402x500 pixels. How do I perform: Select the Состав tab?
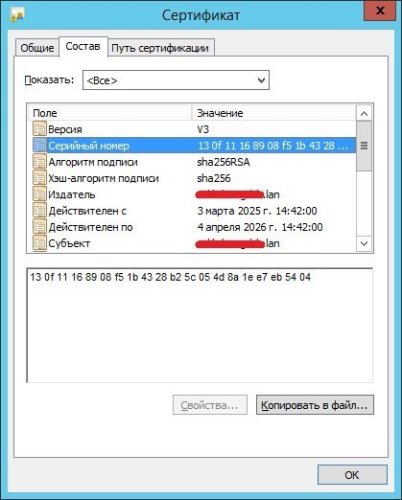pyautogui.click(x=83, y=46)
